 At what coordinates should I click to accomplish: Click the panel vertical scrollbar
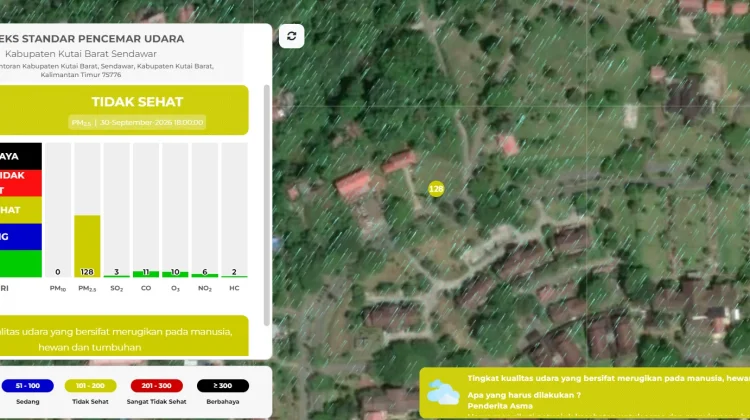267,206
